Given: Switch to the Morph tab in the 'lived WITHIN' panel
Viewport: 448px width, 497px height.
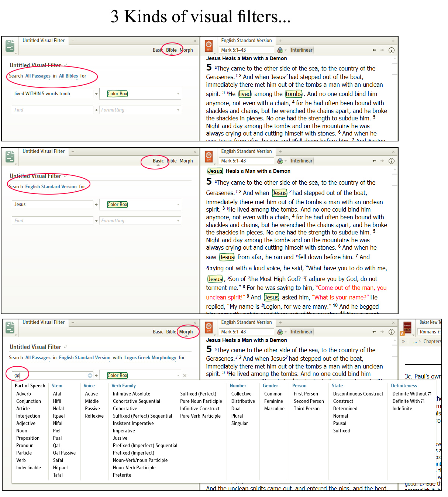Looking at the screenshot, I should point(186,50).
